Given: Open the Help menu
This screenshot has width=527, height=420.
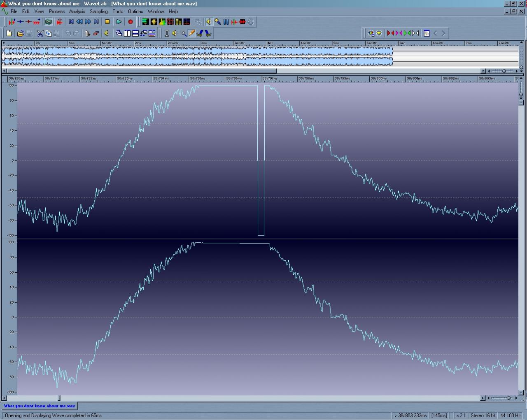Looking at the screenshot, I should (x=173, y=12).
